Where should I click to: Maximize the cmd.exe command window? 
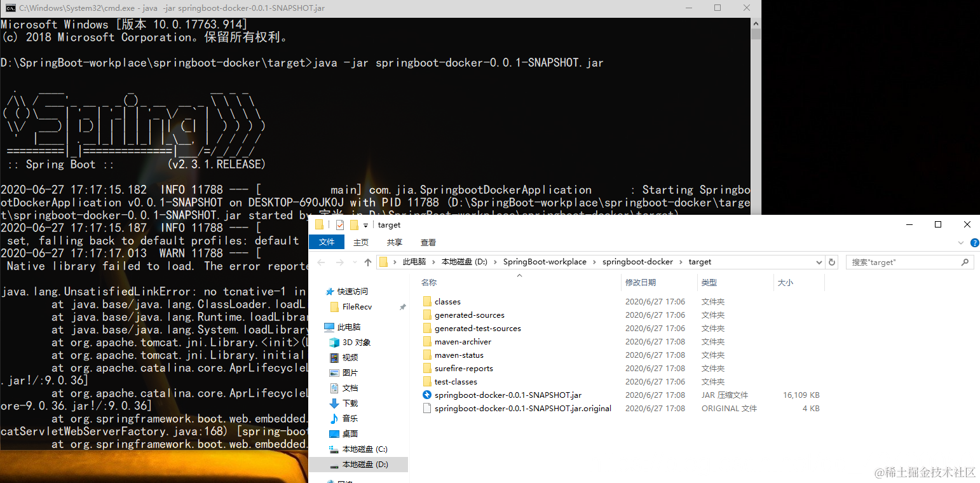[718, 8]
